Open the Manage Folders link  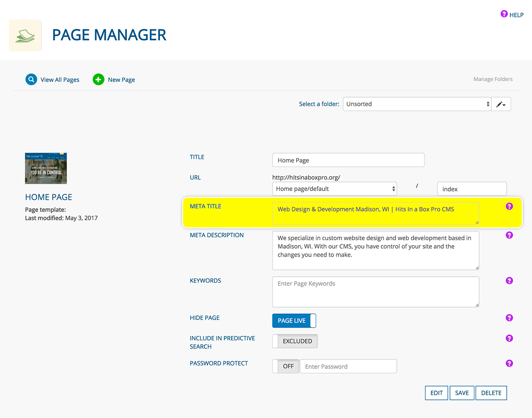(x=493, y=79)
